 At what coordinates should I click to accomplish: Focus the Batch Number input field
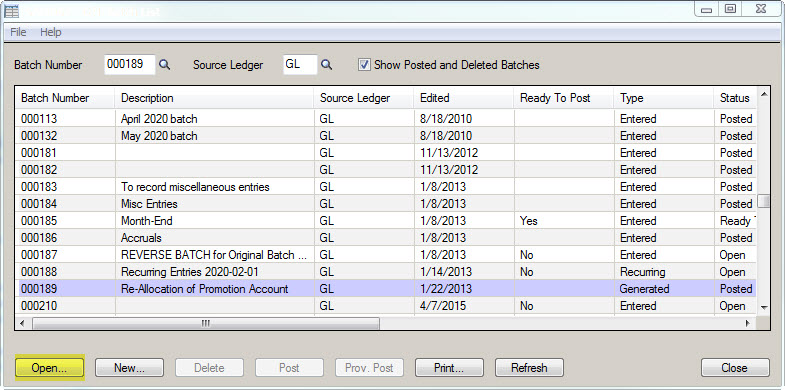click(130, 65)
